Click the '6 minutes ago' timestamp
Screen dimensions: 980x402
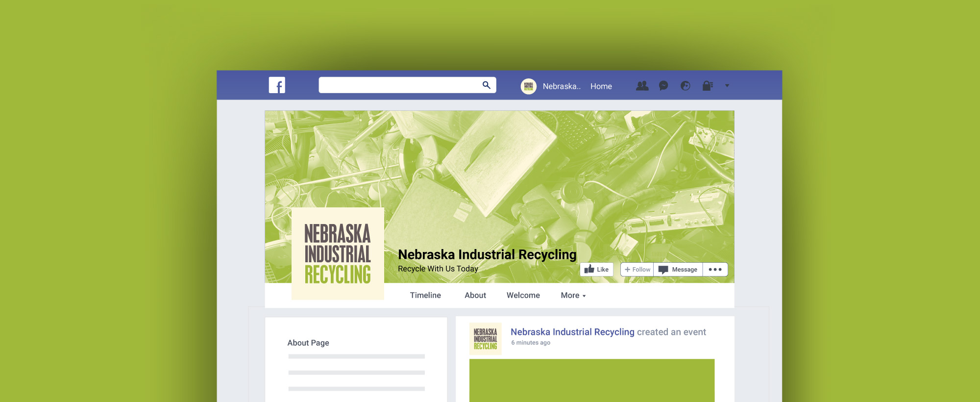click(x=531, y=343)
